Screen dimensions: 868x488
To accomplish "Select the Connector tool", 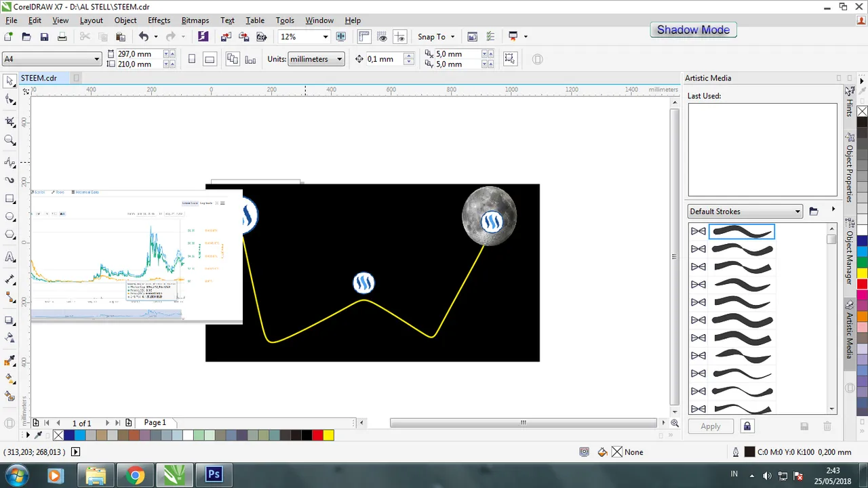I will pos(10,298).
